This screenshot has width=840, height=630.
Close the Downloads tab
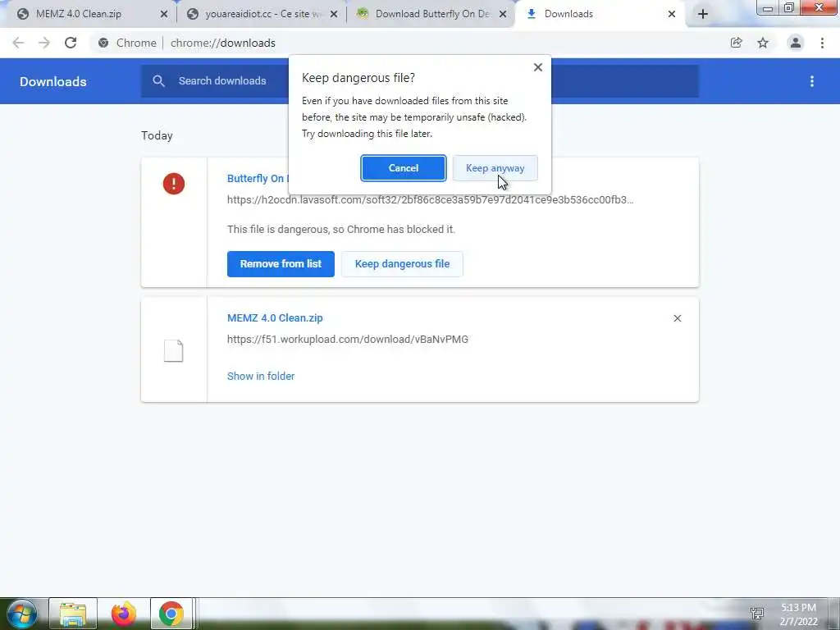[672, 14]
